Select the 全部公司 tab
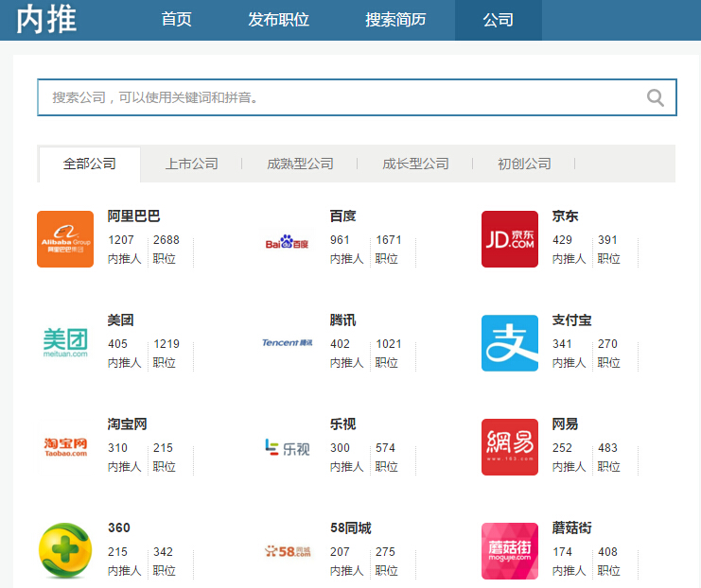The height and width of the screenshot is (588, 701). pos(90,164)
